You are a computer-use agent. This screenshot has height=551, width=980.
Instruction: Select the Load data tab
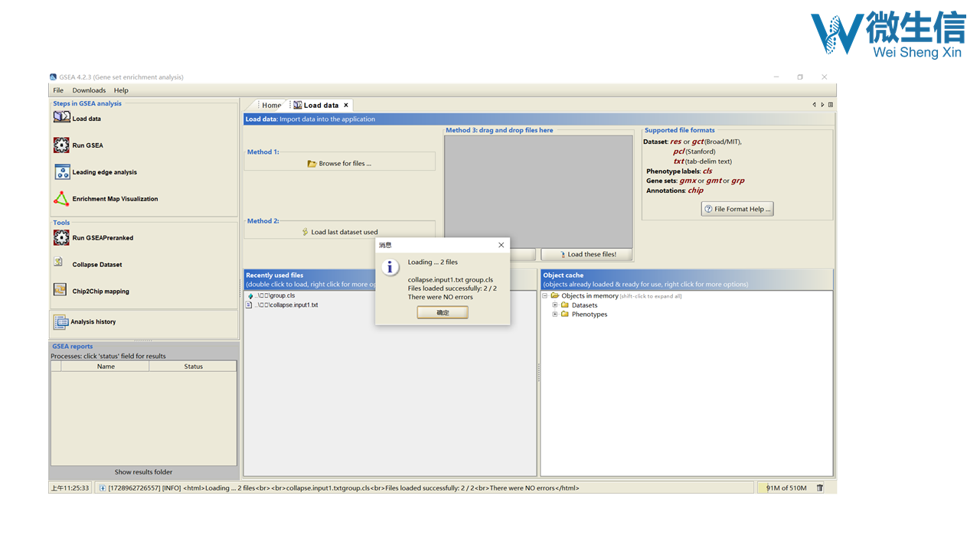point(321,105)
